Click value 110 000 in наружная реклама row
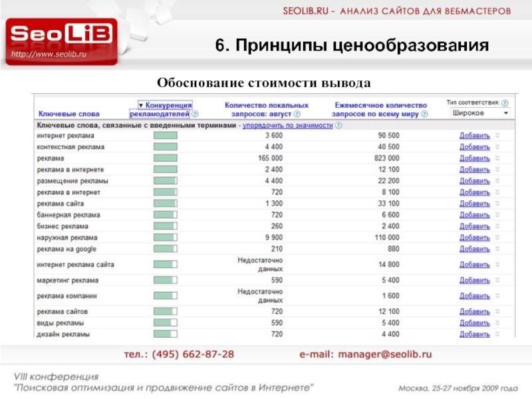Viewport: 532px width, 399px height. [387, 237]
